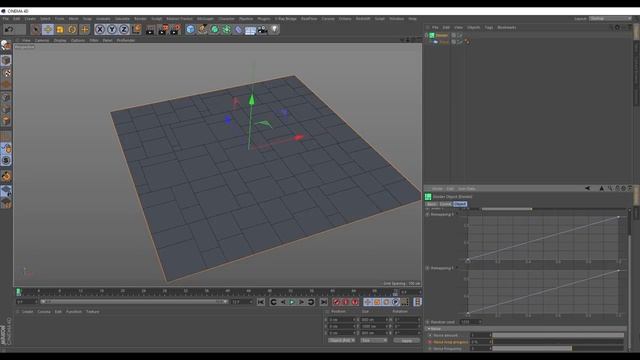Open the material manager Create menu
Screen dimensions: 640x360
pos(27,311)
